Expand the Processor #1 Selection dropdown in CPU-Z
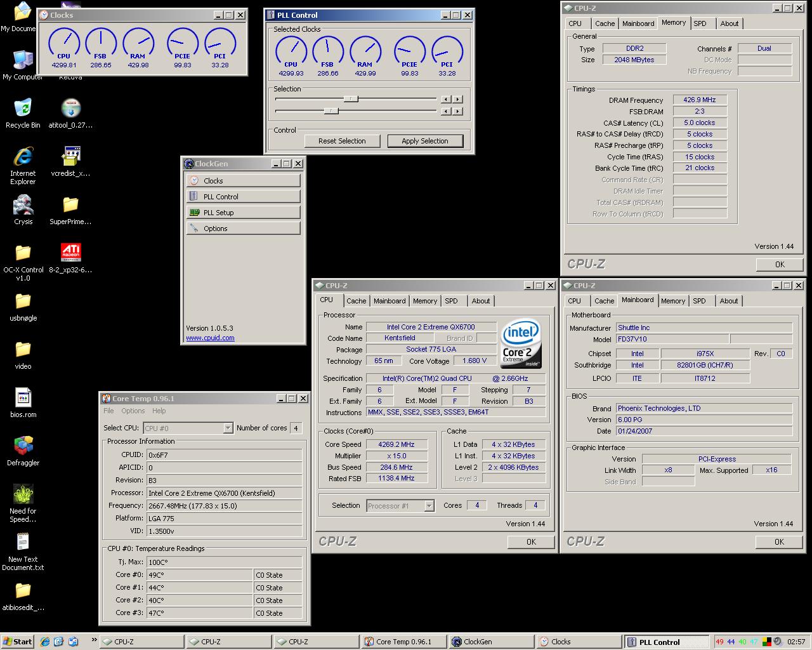812x650 pixels. pos(429,506)
